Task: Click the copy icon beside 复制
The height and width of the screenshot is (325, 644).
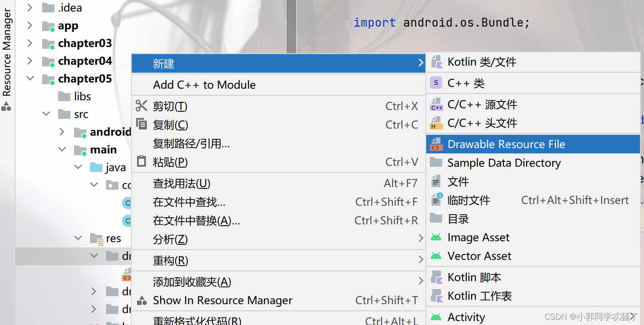Action: [x=141, y=125]
